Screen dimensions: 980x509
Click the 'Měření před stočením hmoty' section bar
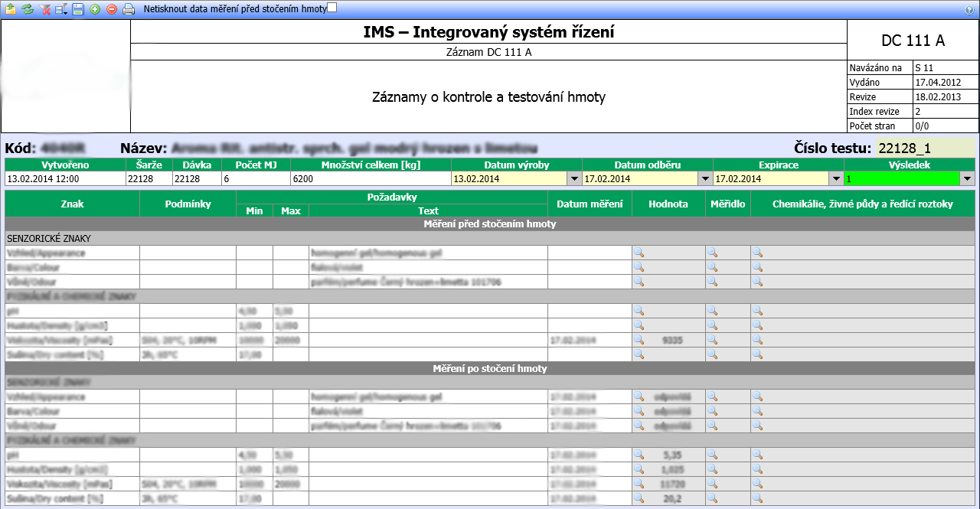tap(490, 224)
